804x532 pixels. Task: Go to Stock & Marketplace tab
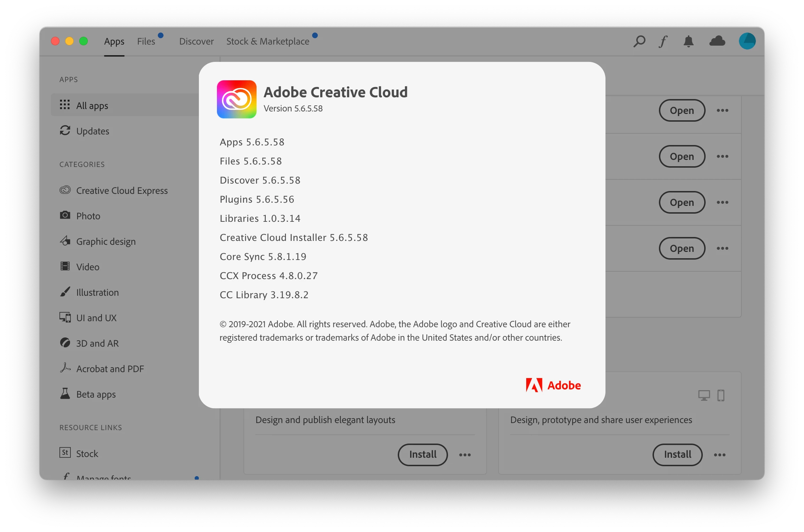tap(268, 41)
